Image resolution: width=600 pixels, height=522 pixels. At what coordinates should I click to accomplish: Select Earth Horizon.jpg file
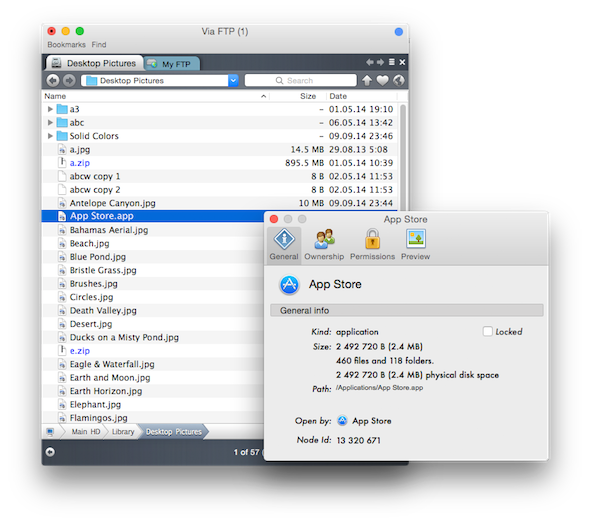106,391
